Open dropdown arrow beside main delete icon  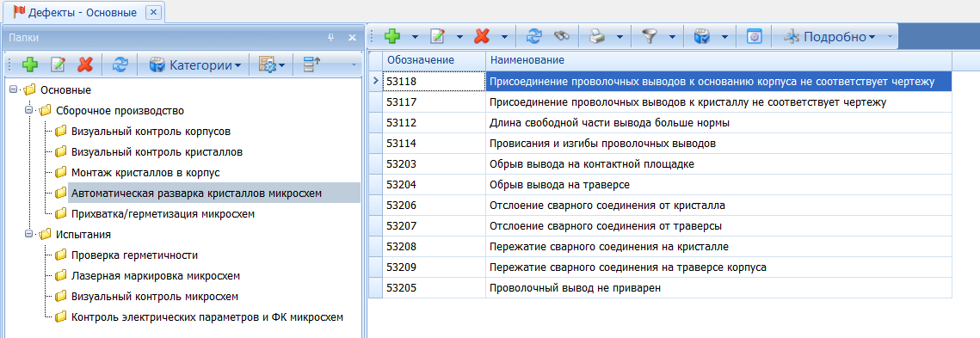[505, 37]
